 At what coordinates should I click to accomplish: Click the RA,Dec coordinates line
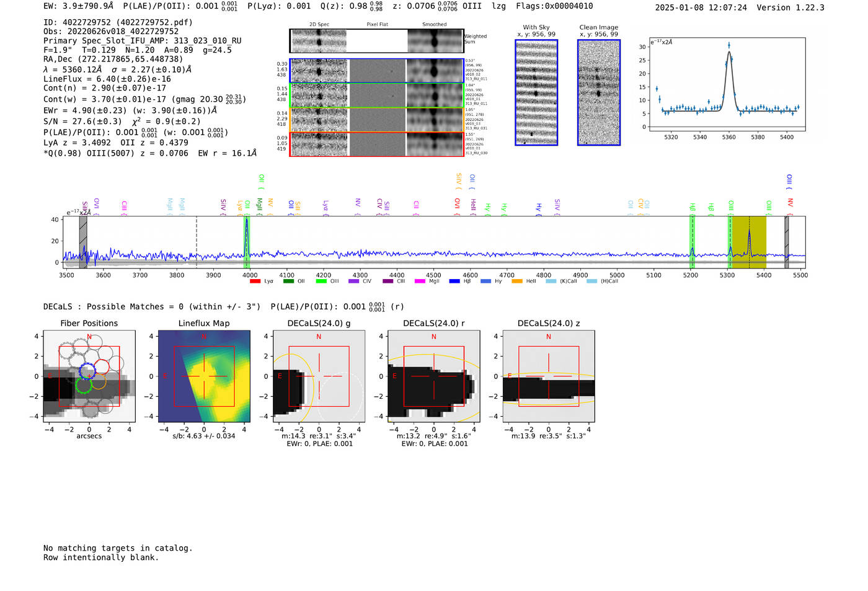[x=113, y=60]
